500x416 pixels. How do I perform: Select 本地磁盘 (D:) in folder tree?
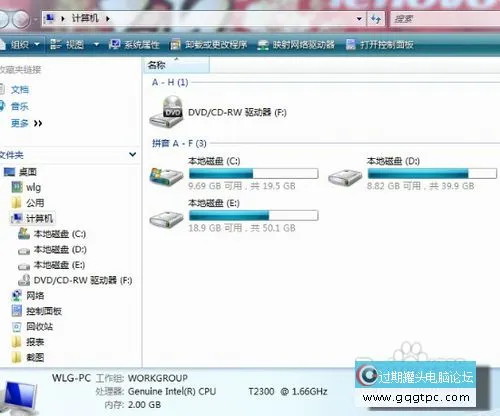[x=60, y=250]
